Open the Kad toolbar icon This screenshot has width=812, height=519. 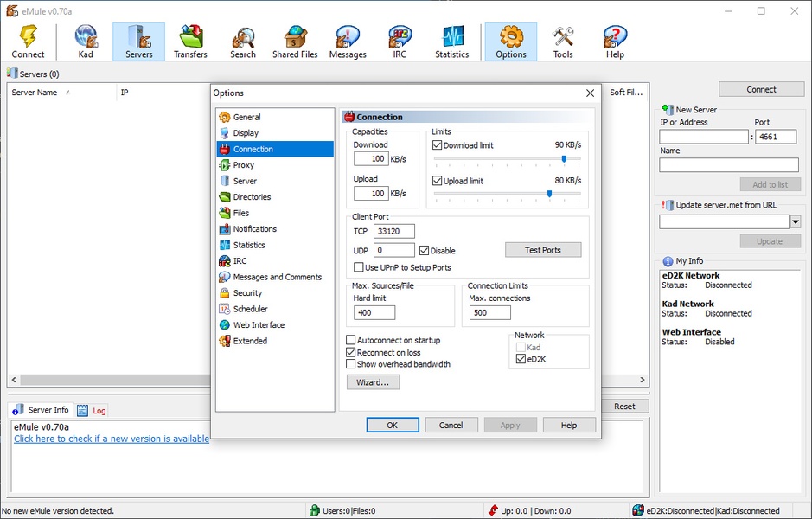pos(86,42)
